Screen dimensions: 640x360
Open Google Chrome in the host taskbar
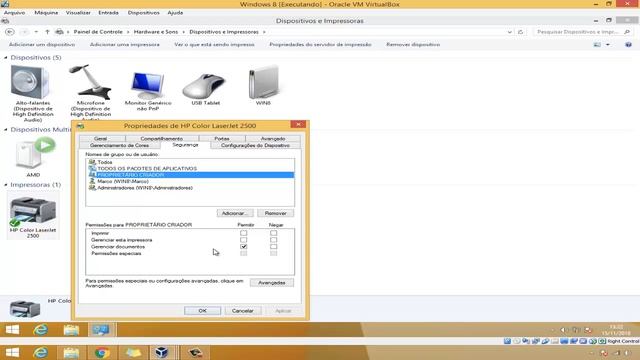coord(102,352)
